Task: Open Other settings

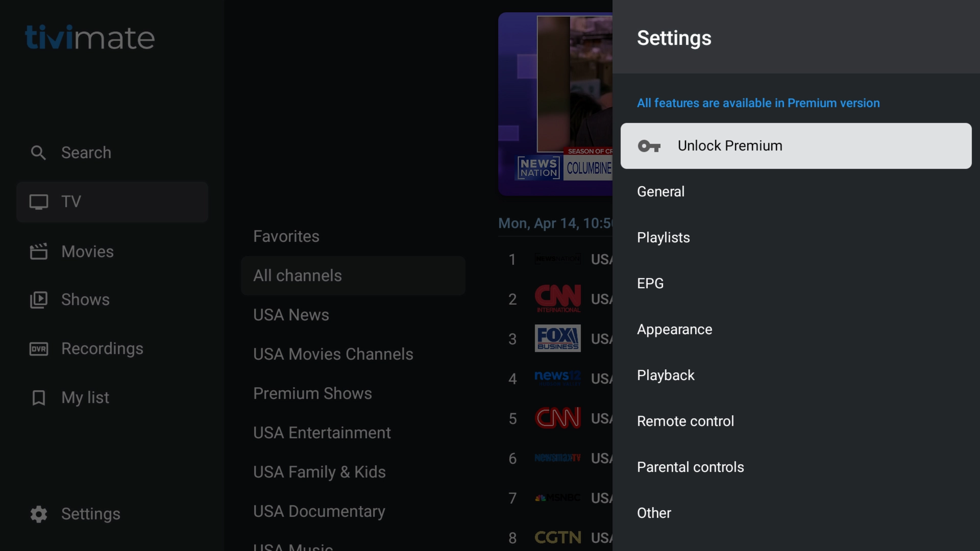Action: point(796,513)
